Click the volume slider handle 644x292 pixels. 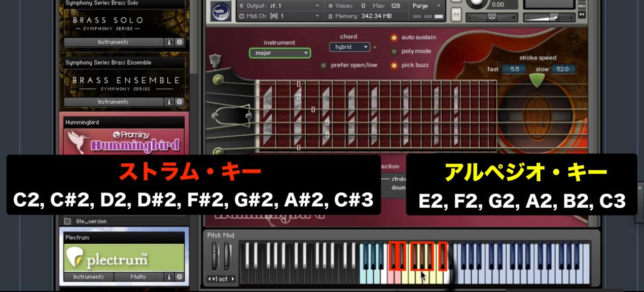(x=554, y=17)
